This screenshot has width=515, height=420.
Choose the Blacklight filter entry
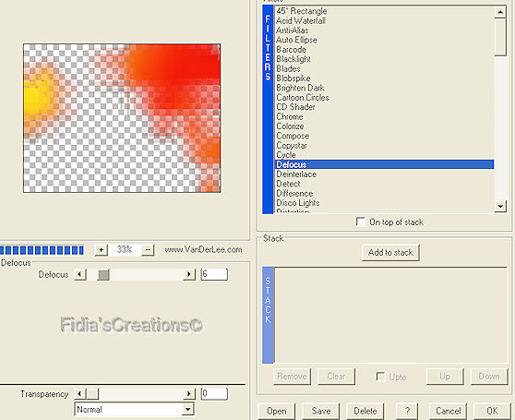(293, 59)
